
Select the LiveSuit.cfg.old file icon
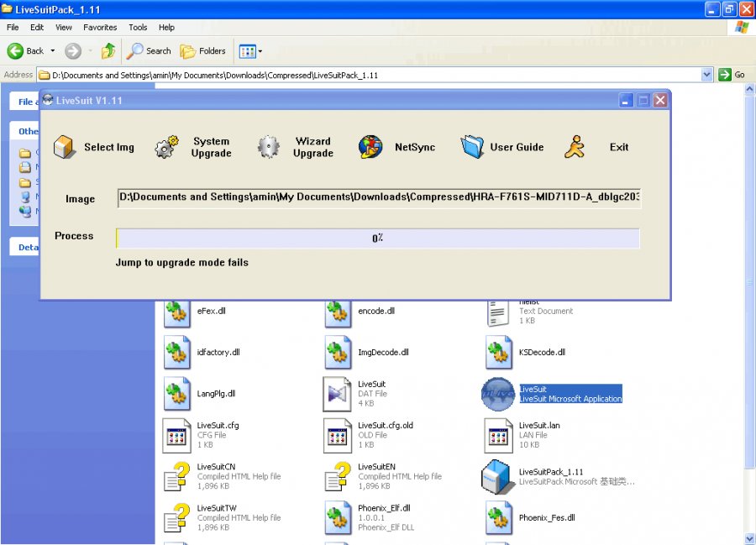click(x=338, y=436)
